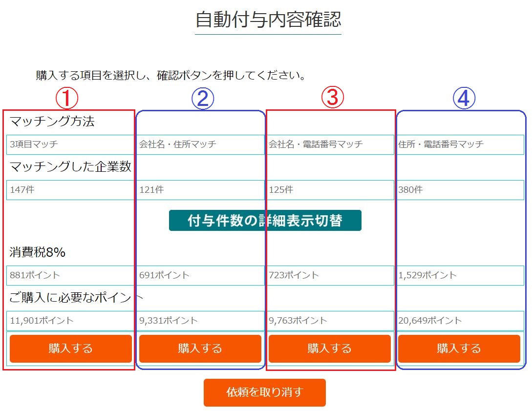
Task: Click the 自動付与内容確認 page heading
Action: (268, 20)
